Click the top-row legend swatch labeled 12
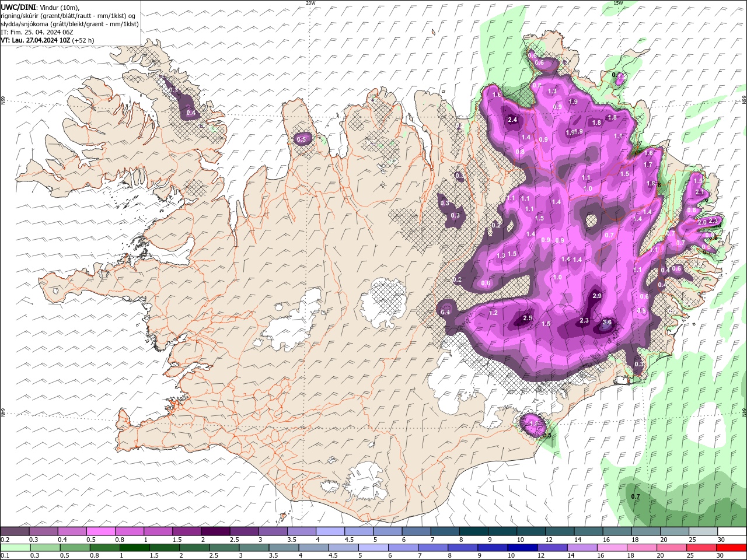This screenshot has width=747, height=560. 560,531
